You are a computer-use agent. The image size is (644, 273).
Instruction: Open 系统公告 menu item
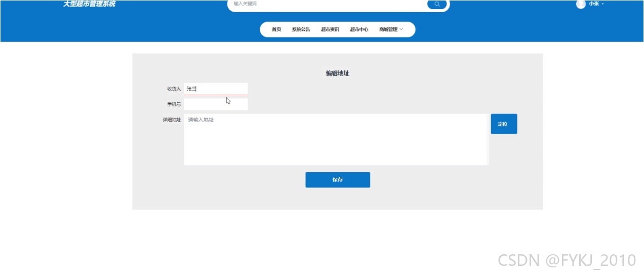tap(301, 29)
